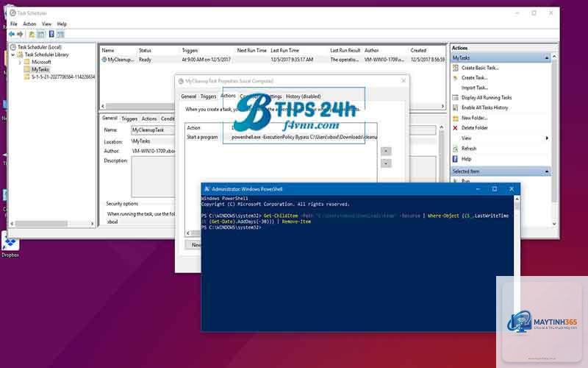Collapse the Task Scheduler Library node

(13, 54)
